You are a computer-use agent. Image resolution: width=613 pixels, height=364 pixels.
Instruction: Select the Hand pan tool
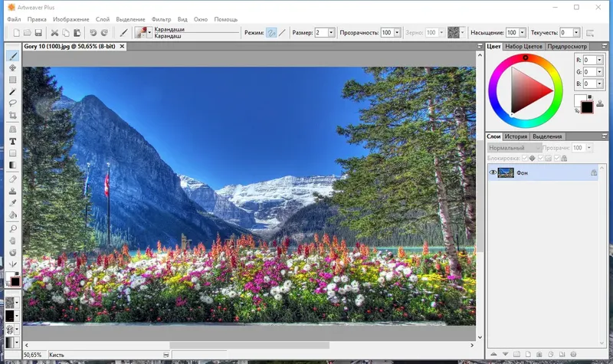[x=13, y=241]
